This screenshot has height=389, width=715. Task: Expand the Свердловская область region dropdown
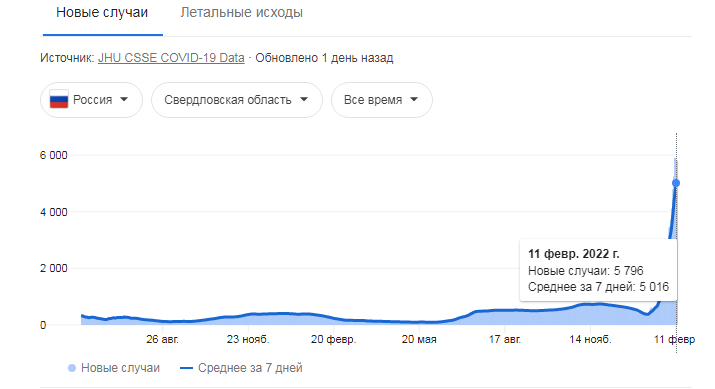pyautogui.click(x=237, y=100)
